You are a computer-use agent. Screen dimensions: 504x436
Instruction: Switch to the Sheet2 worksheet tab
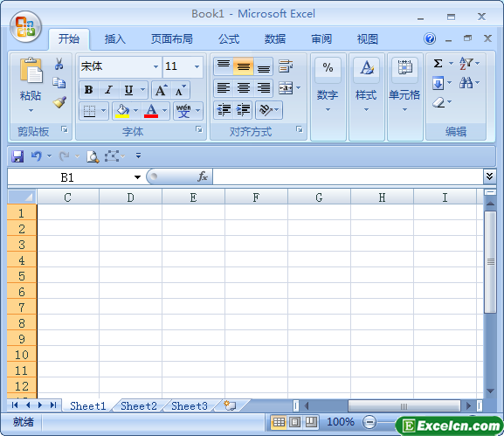click(139, 405)
